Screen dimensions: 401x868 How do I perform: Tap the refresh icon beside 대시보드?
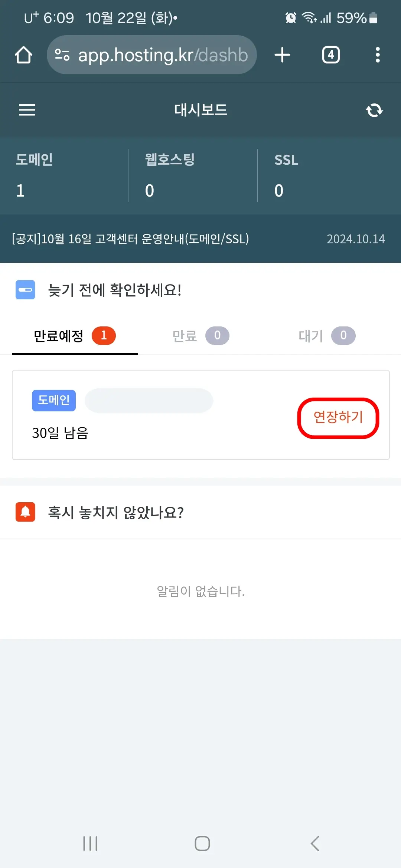[x=374, y=110]
